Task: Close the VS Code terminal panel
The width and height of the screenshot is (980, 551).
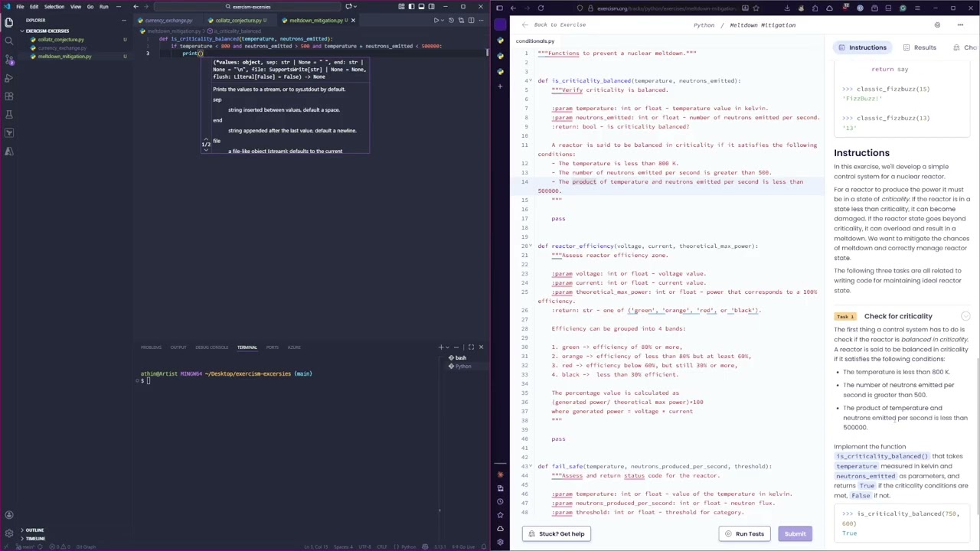Action: point(481,347)
